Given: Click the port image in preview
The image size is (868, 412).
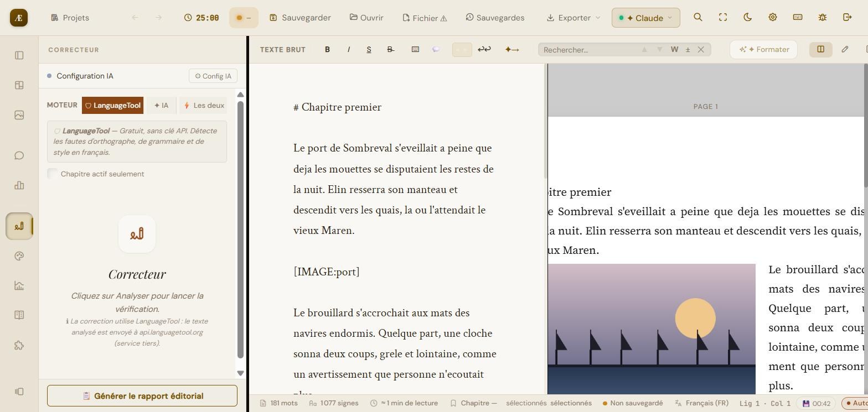Looking at the screenshot, I should pos(652,329).
